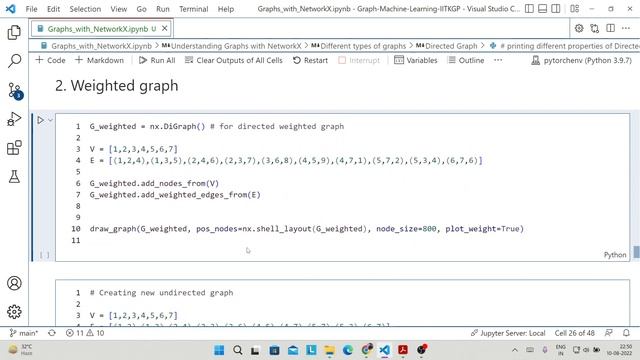Open Microsoft Edge from taskbar

tap(348, 350)
